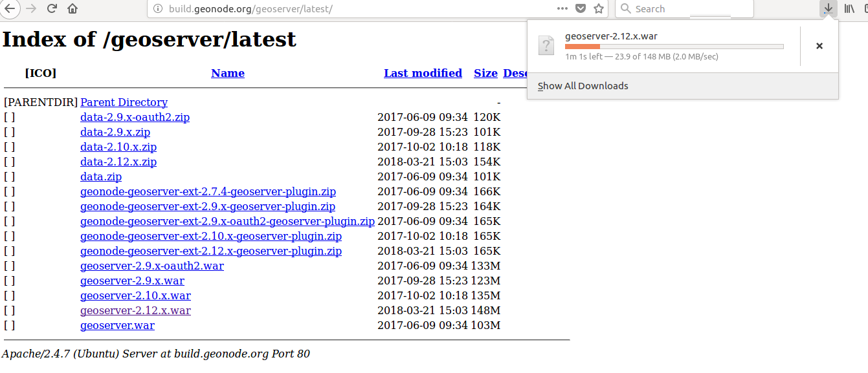This screenshot has height=373, width=868.
Task: Click the magnifier icon in the search bar
Action: (x=625, y=9)
